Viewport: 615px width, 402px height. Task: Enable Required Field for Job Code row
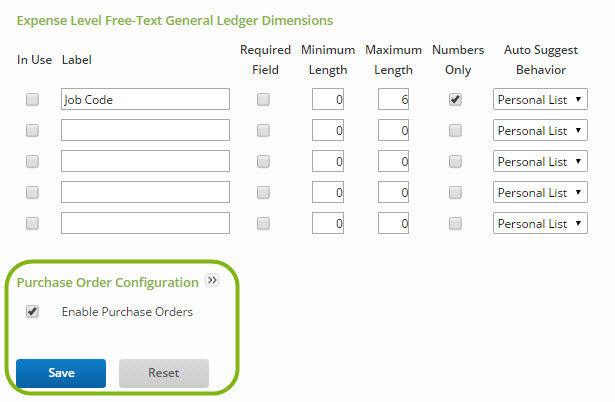[x=263, y=99]
